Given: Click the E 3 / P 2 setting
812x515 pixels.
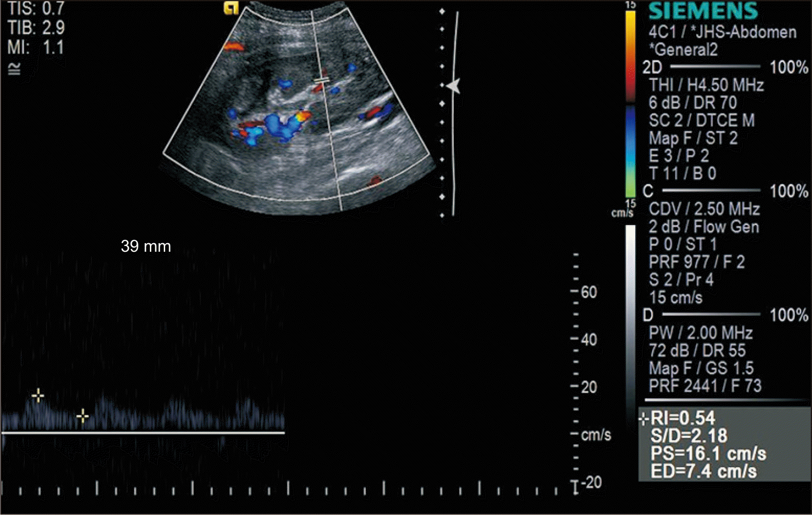Looking at the screenshot, I should pyautogui.click(x=679, y=156).
